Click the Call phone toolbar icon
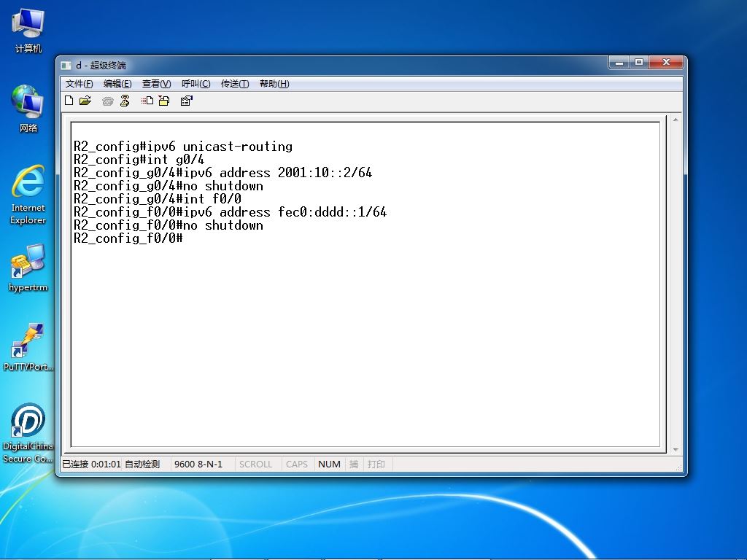Viewport: 747px width, 560px height. 108,101
